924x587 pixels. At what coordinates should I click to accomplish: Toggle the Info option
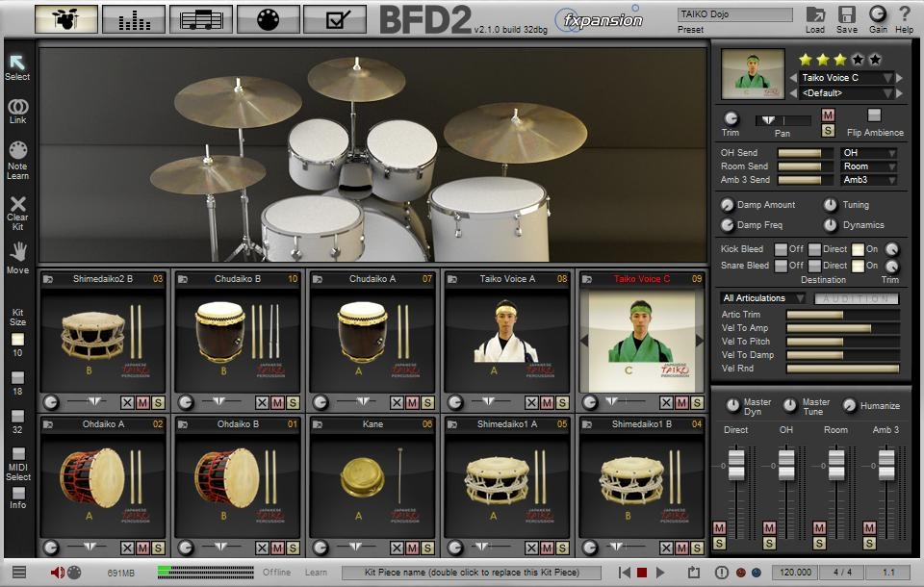click(18, 493)
